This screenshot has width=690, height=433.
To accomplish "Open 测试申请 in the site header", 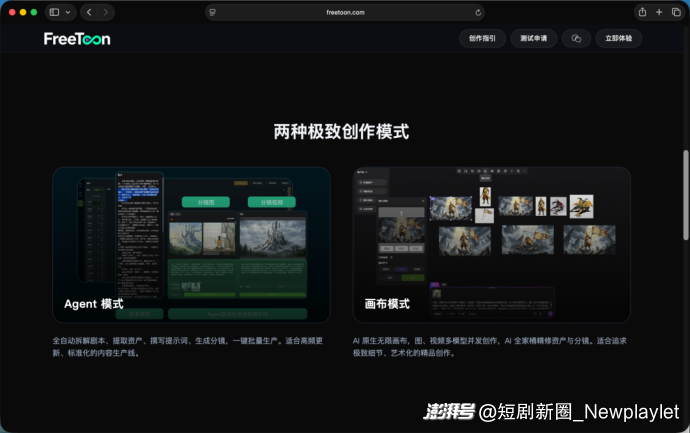I will click(534, 39).
